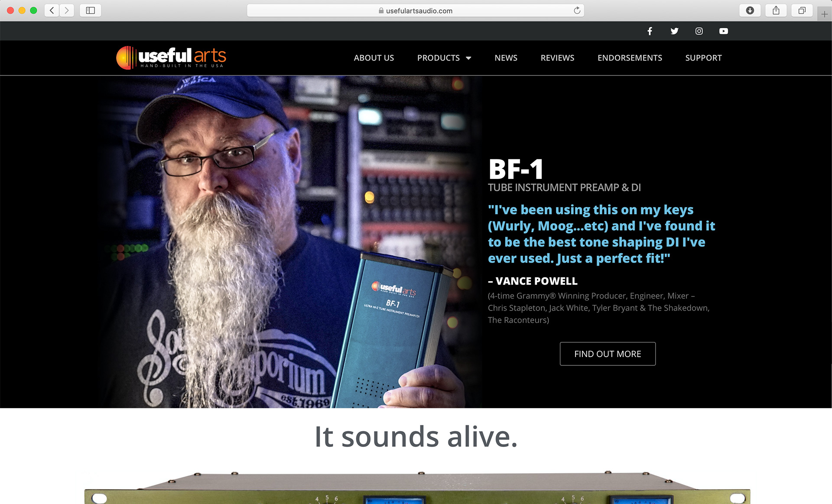Close the Safari window with the red button
The image size is (832, 504).
[x=10, y=10]
